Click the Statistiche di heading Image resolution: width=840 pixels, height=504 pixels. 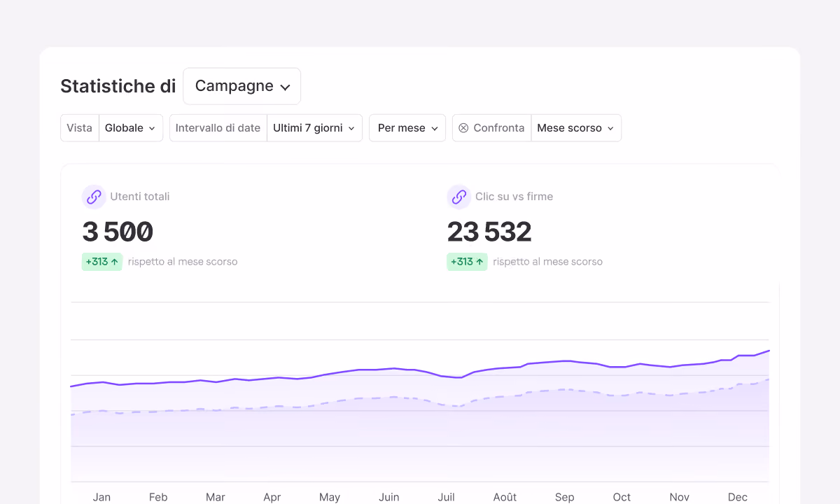118,86
